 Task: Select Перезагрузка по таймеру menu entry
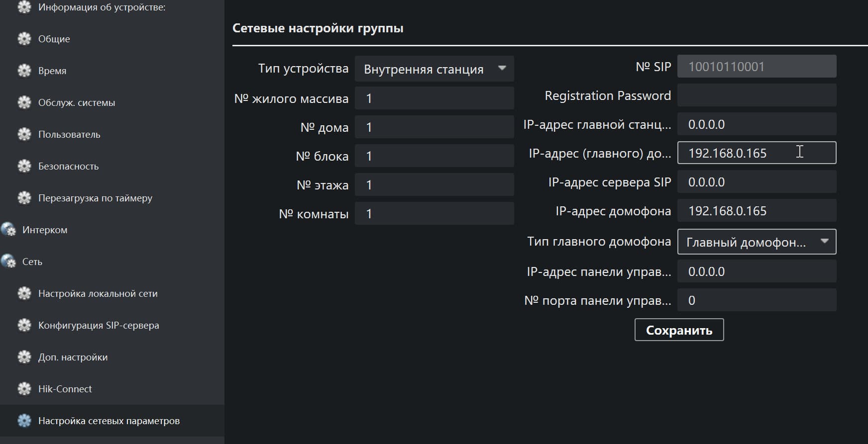(95, 198)
